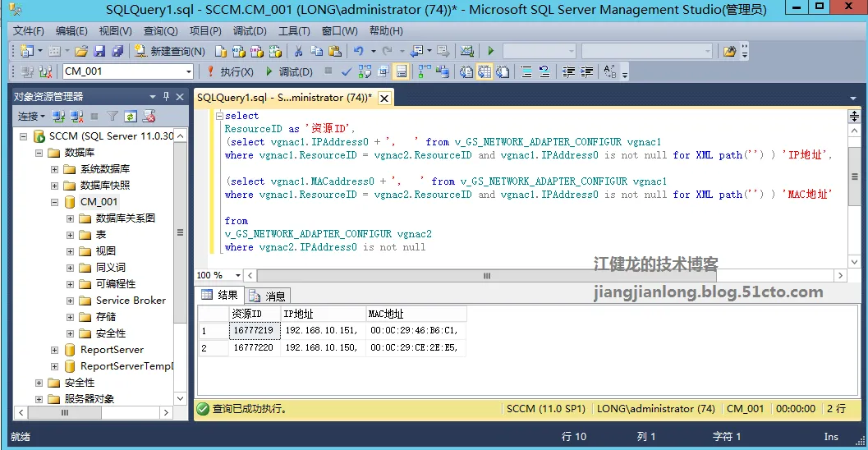Viewport: 868px width, 450px height.
Task: Select the 192.168.10.151 result cell
Action: 321,330
